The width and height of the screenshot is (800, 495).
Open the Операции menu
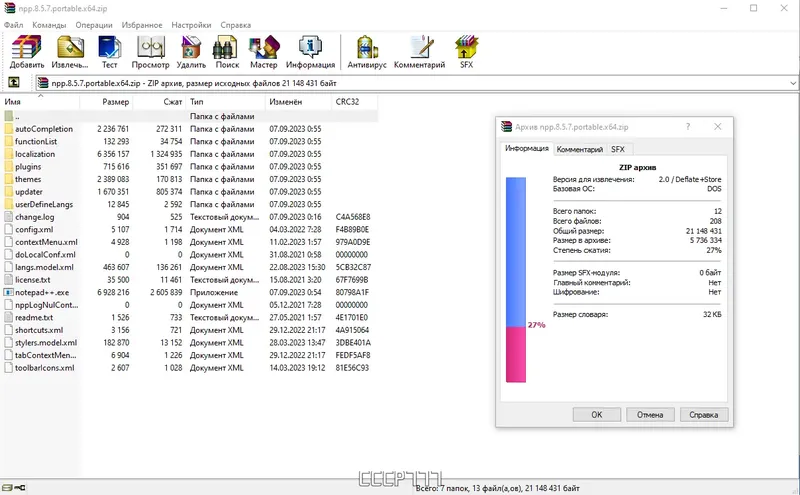click(94, 24)
